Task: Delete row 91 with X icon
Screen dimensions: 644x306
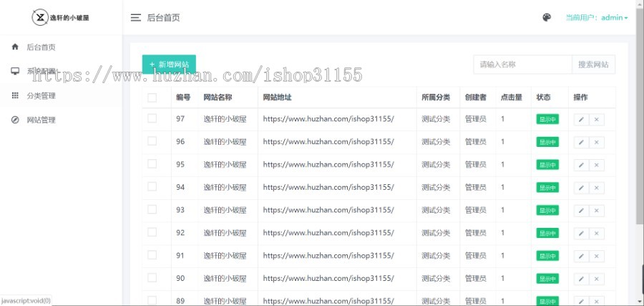Action: click(597, 257)
